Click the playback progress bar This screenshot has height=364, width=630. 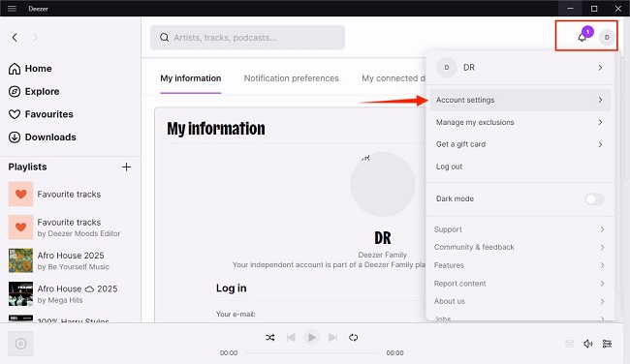coord(312,353)
